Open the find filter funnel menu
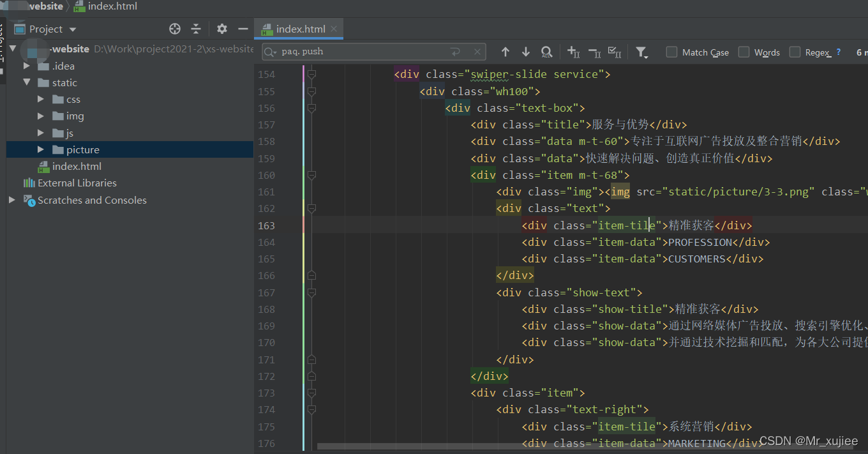Viewport: 868px width, 454px height. 641,52
